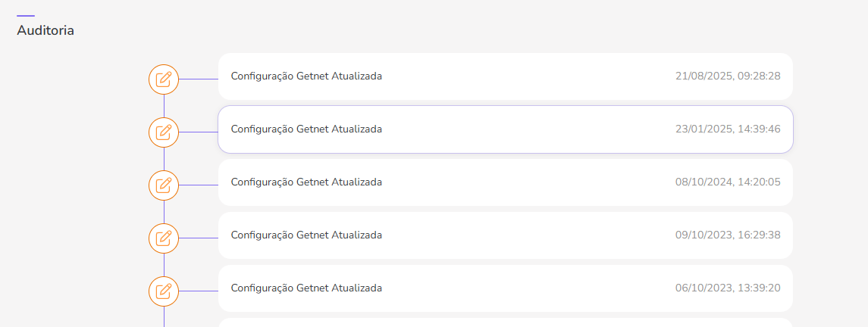Select the partially visible audit card at the bottom
Viewport: 868px width, 327px height.
point(505,322)
